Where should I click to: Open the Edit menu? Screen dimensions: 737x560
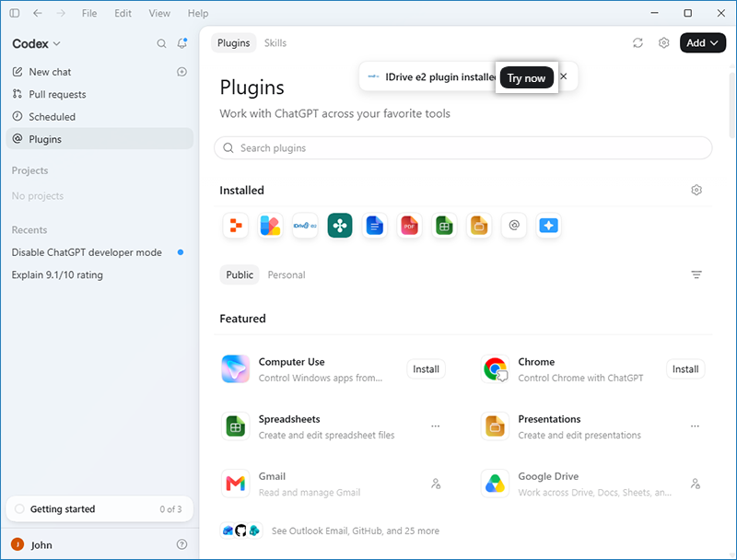point(123,13)
